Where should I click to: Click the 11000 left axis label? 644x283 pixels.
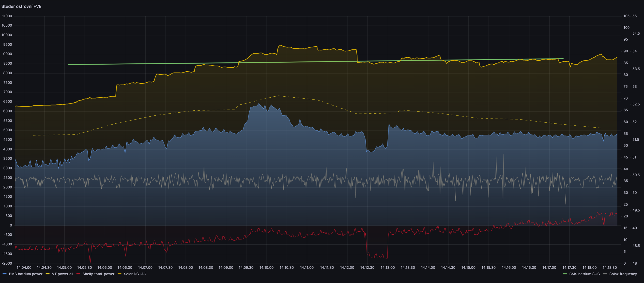point(7,16)
